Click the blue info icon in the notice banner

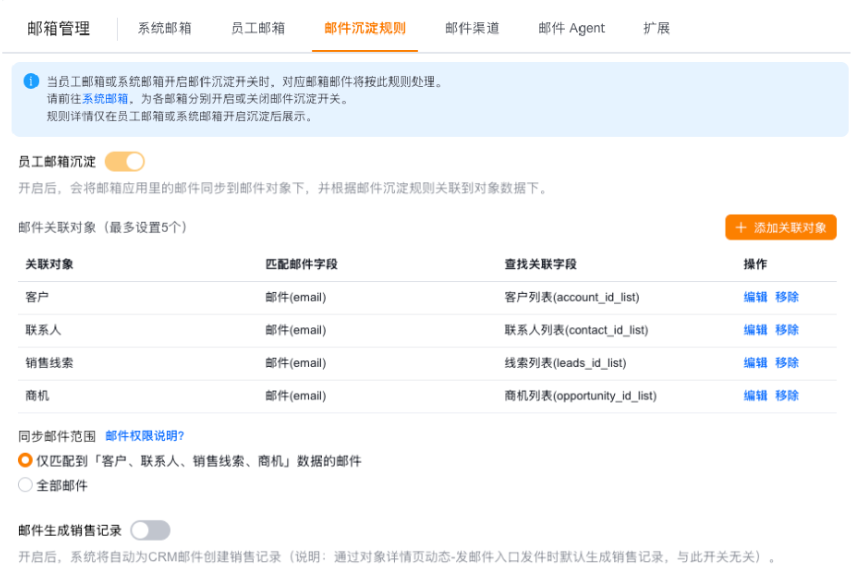point(31,81)
